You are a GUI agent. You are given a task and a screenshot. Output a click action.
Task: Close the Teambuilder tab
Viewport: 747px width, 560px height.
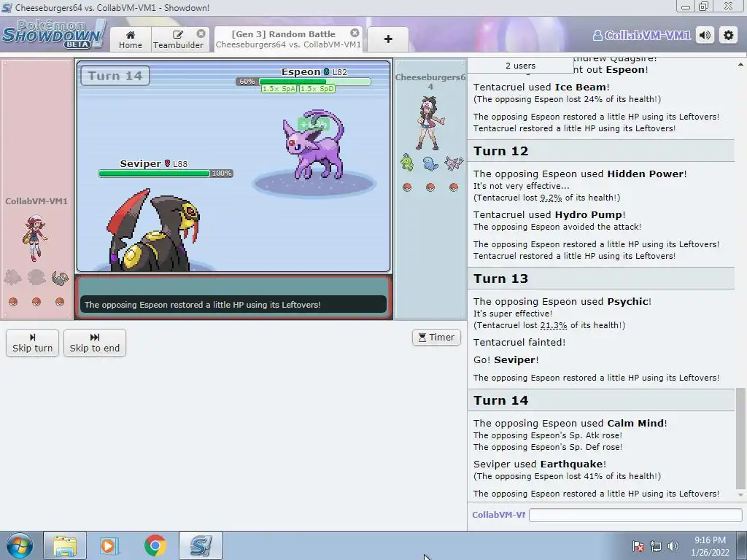point(201,34)
